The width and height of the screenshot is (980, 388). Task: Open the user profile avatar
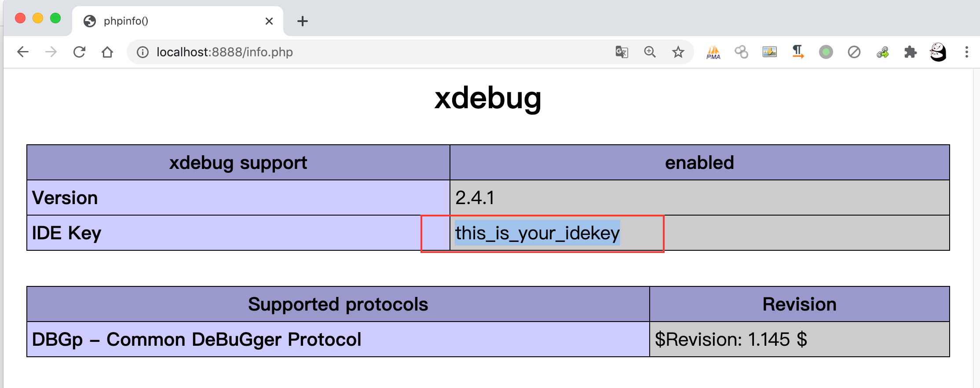pos(938,52)
